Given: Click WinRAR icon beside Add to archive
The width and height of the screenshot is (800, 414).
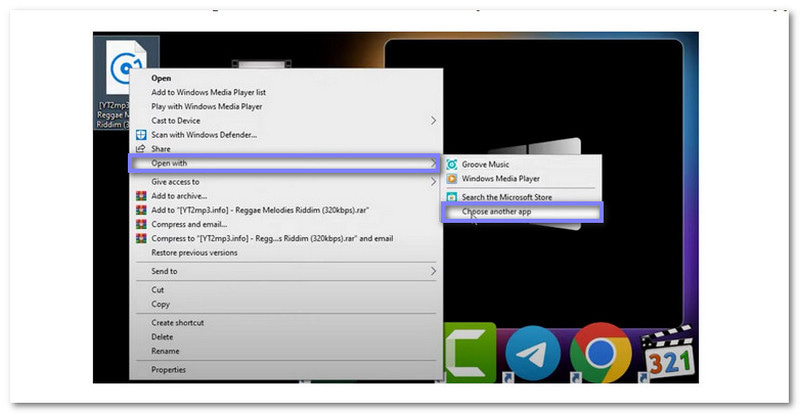Looking at the screenshot, I should coord(141,196).
